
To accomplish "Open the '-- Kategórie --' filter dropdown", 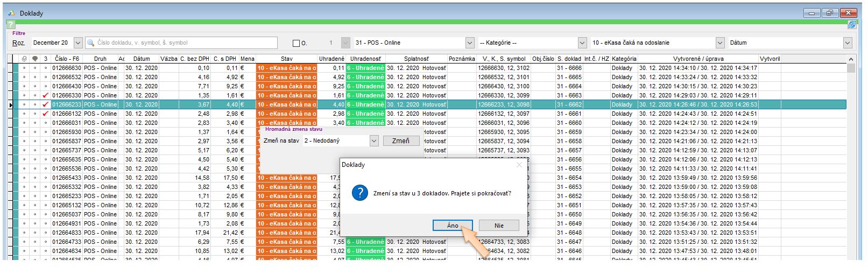I will point(582,43).
